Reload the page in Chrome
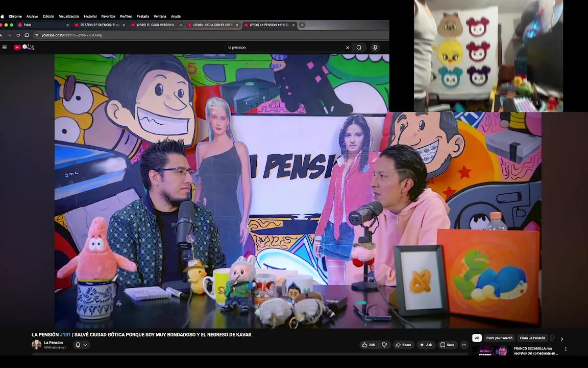588x368 pixels. pyautogui.click(x=18, y=35)
